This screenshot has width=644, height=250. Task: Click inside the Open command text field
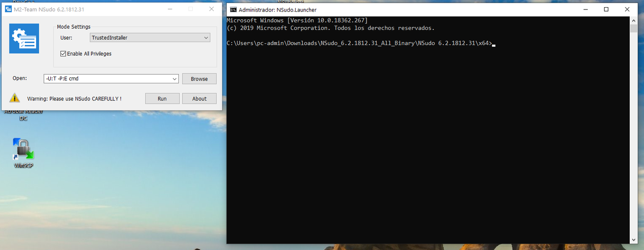pos(107,79)
